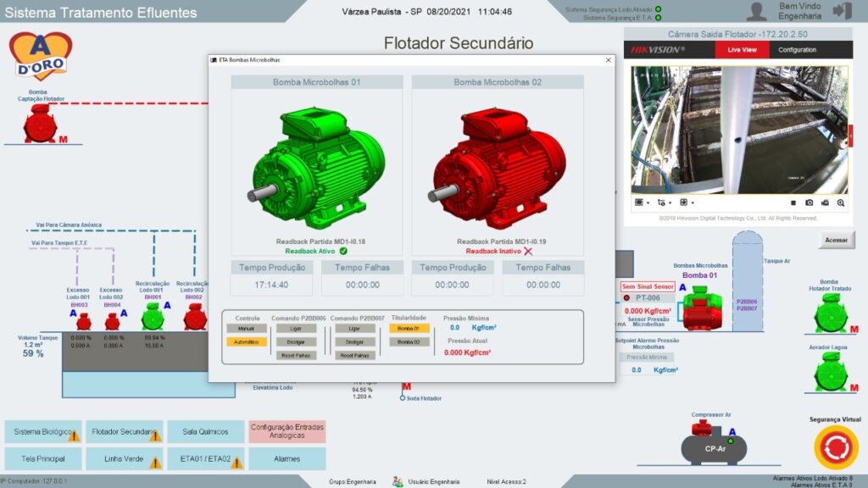868x488 pixels.
Task: Set Controle mode to Automático
Action: [246, 342]
